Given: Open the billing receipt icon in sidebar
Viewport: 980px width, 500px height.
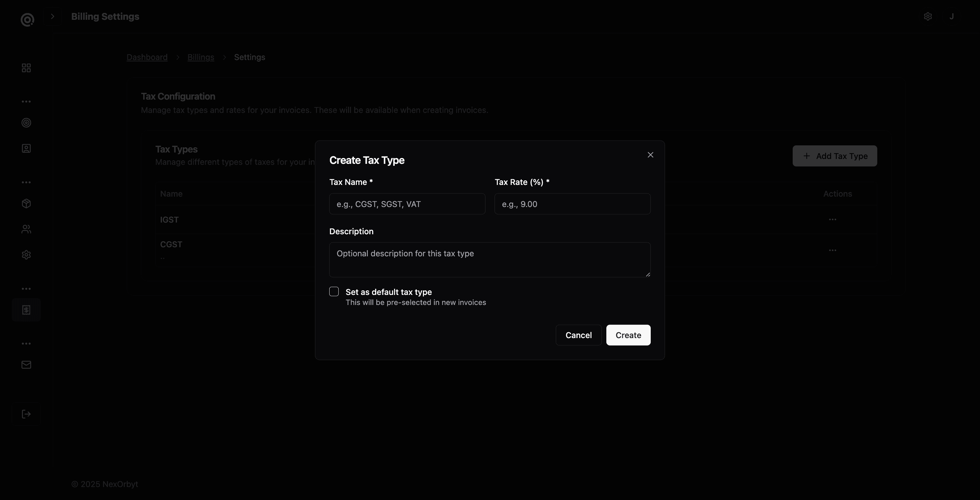Looking at the screenshot, I should (26, 310).
